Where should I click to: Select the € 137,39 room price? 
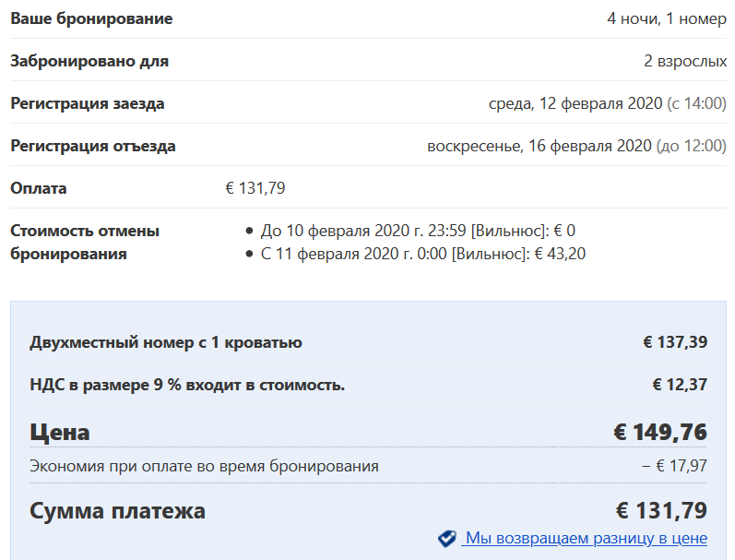click(x=675, y=342)
